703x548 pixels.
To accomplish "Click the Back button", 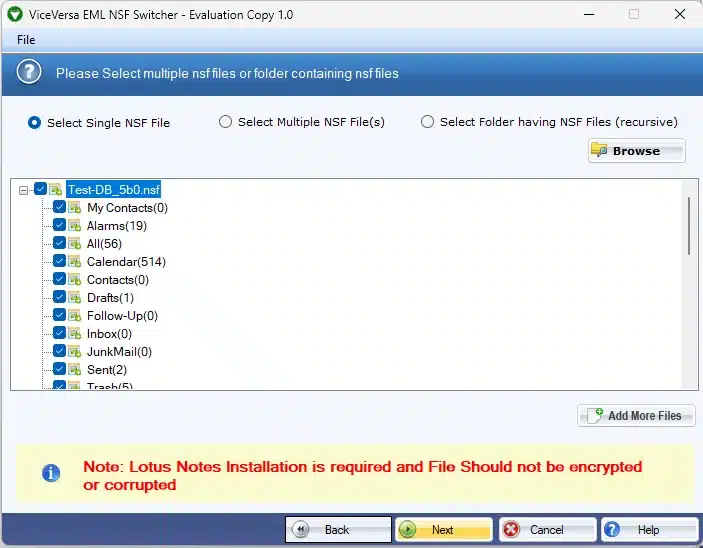I will pos(338,530).
